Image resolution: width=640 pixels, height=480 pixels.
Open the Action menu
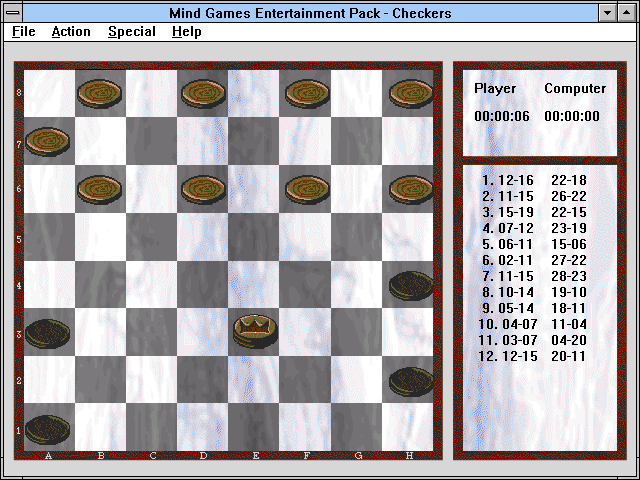[x=71, y=31]
